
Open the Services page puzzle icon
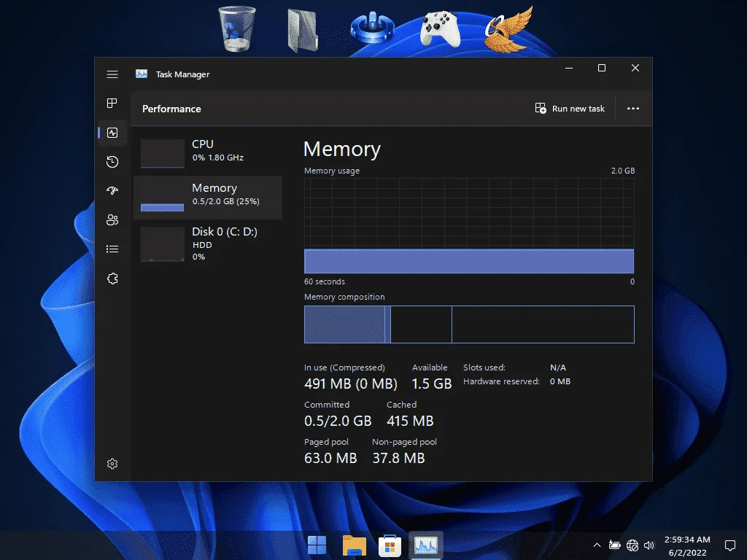tap(112, 279)
